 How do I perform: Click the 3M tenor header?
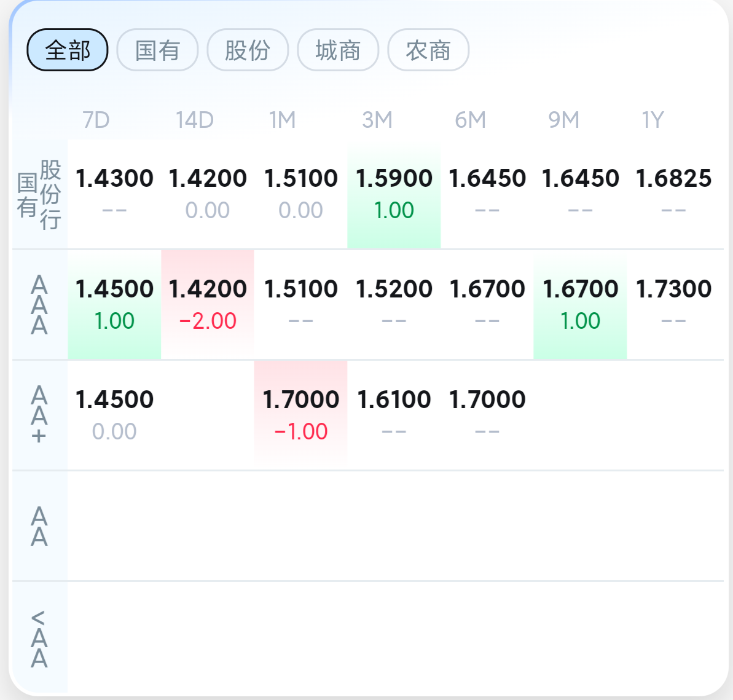coord(377,120)
